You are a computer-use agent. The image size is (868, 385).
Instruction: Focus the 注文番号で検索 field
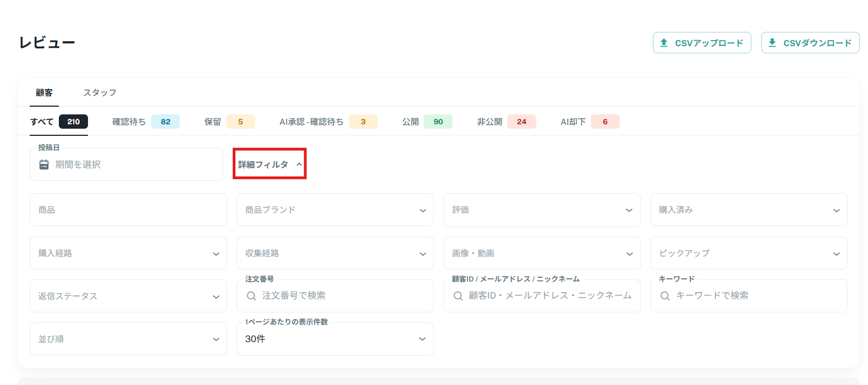pyautogui.click(x=335, y=296)
